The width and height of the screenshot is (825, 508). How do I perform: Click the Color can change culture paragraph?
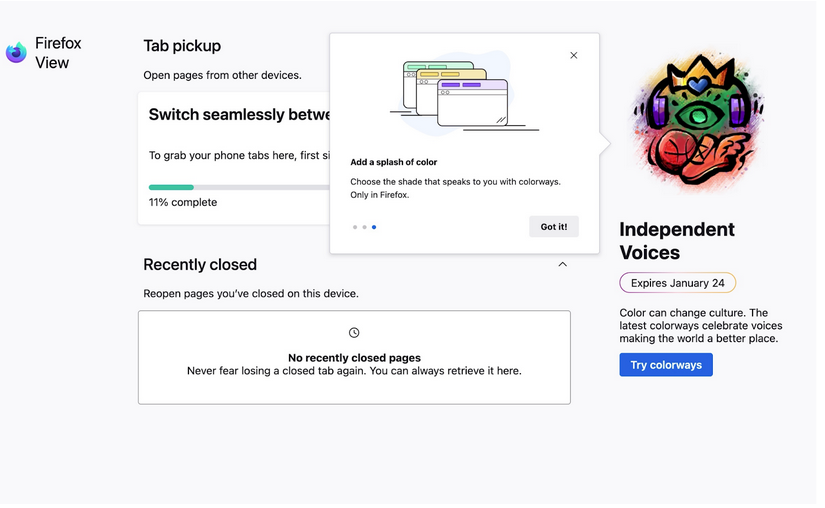coord(700,326)
